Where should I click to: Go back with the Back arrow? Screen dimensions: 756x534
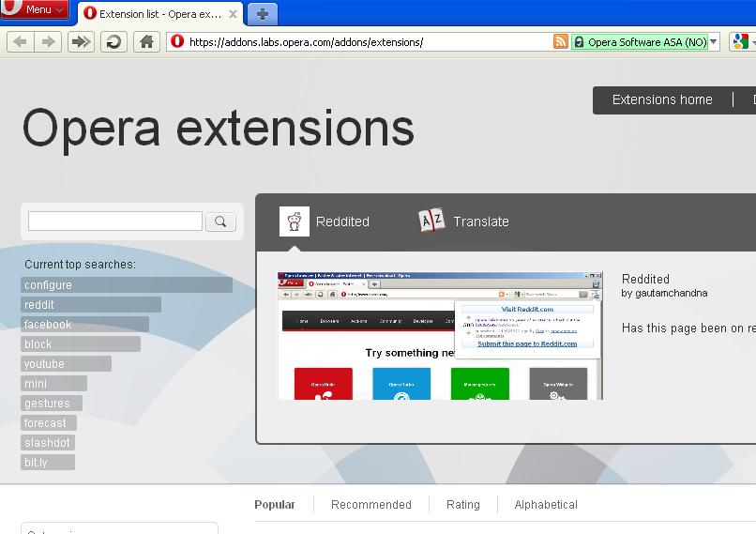(21, 42)
